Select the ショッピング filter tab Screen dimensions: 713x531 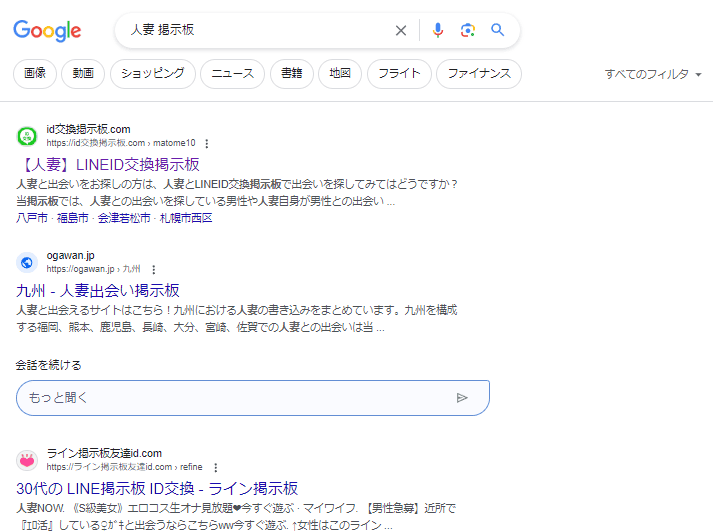point(153,73)
